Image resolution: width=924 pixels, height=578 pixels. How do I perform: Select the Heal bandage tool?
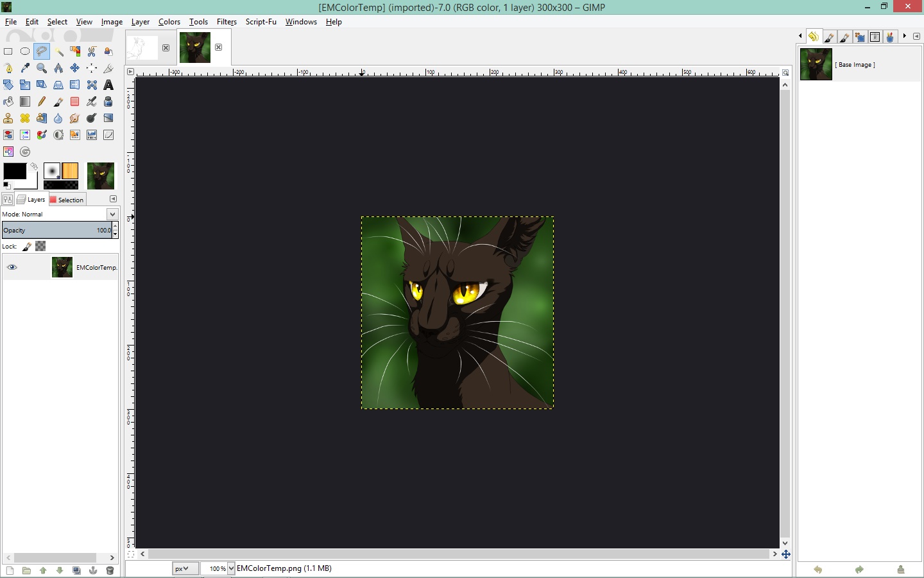25,118
